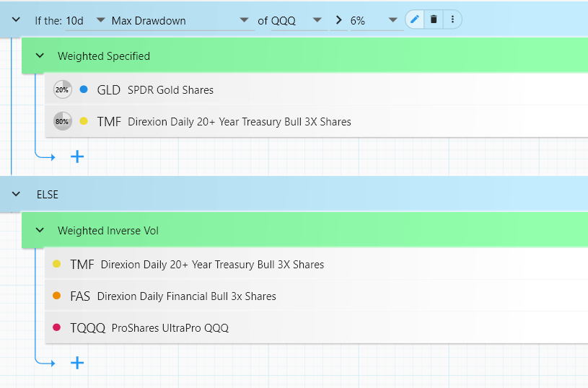Collapse the ELSE block chevron
The width and height of the screenshot is (588, 388).
16,194
